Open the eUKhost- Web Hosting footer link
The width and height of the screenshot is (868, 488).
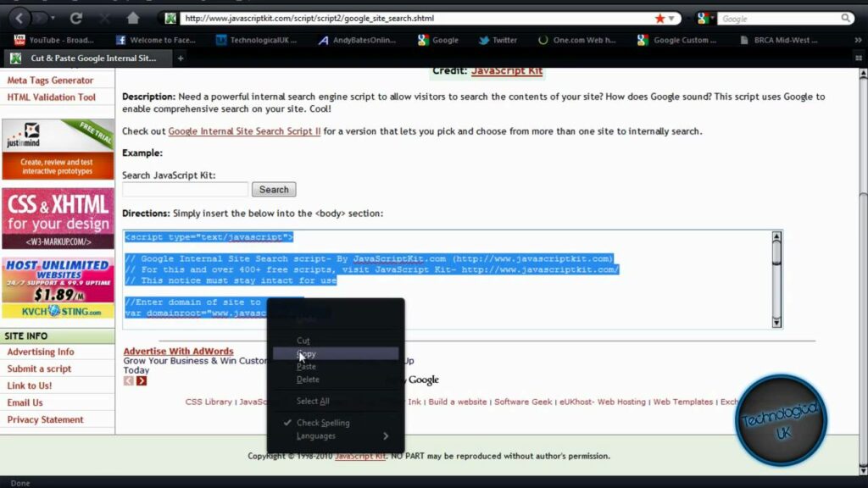point(603,402)
